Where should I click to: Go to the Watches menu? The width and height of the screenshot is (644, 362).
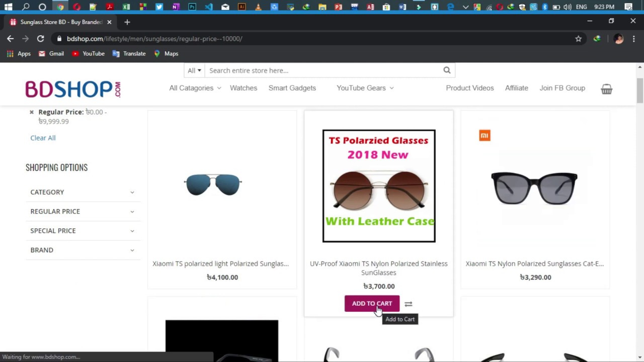coord(244,88)
